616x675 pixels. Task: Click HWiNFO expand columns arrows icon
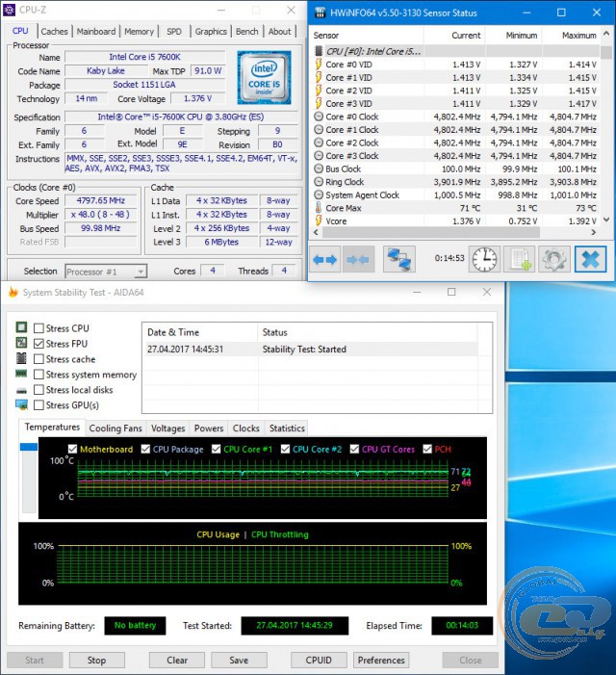point(324,260)
